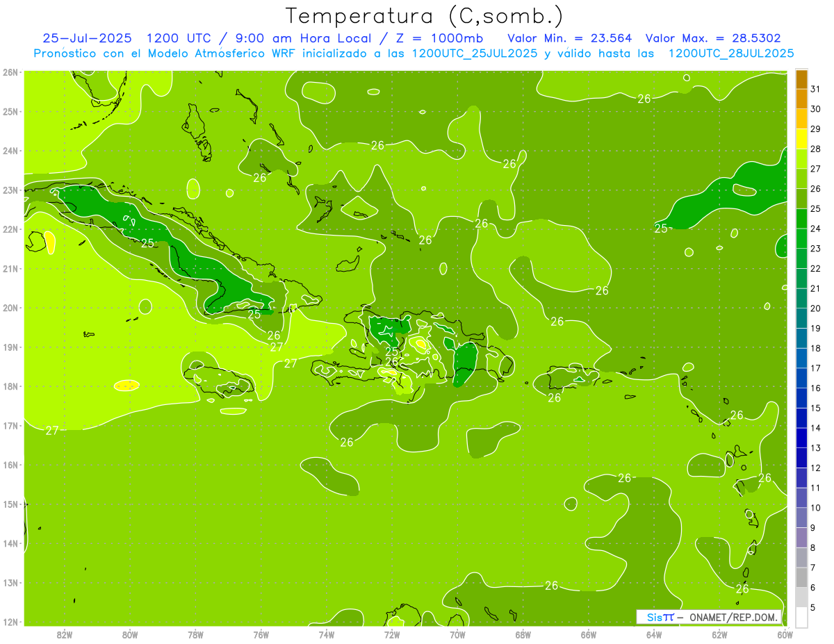
Task: Click the '30' value on color scale
Action: (815, 109)
